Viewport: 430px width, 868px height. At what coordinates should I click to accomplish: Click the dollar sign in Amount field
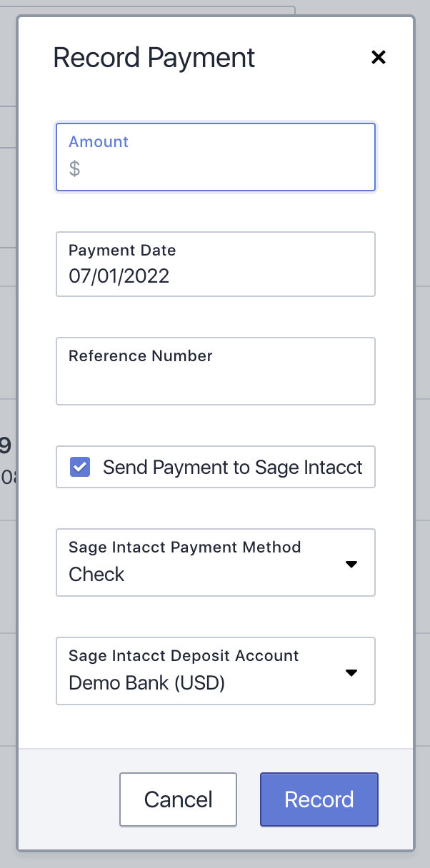(x=74, y=169)
